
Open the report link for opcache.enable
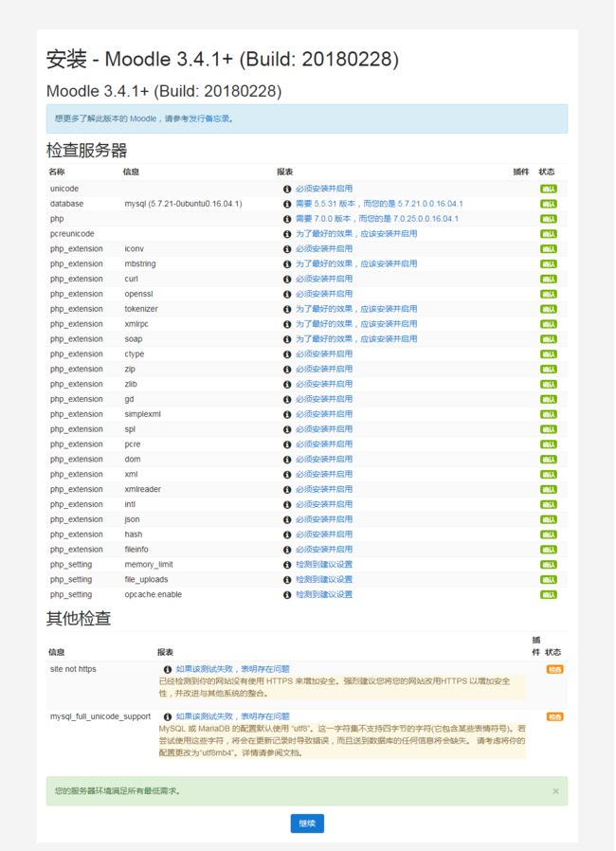pyautogui.click(x=324, y=595)
